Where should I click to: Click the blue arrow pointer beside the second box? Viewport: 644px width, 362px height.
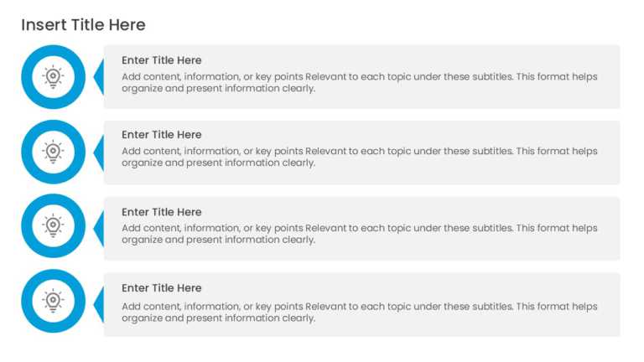pyautogui.click(x=100, y=153)
